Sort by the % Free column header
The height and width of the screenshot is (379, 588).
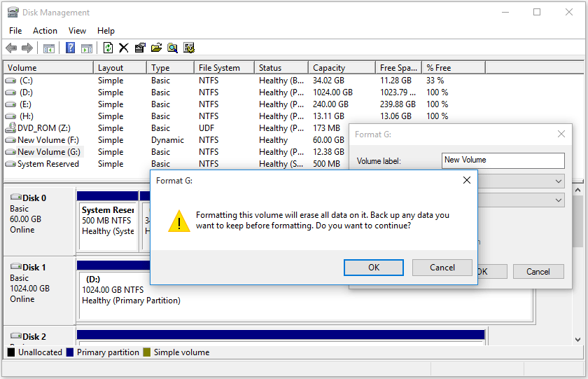[454, 68]
